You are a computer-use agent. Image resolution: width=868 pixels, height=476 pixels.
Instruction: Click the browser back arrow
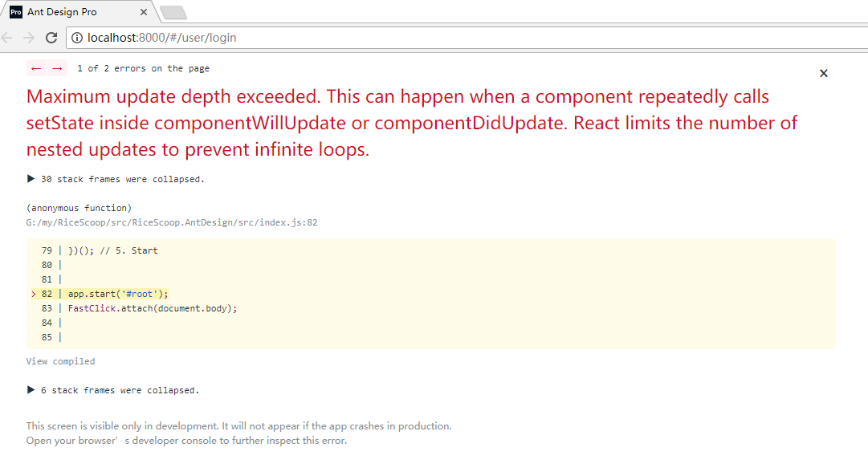coord(7,38)
